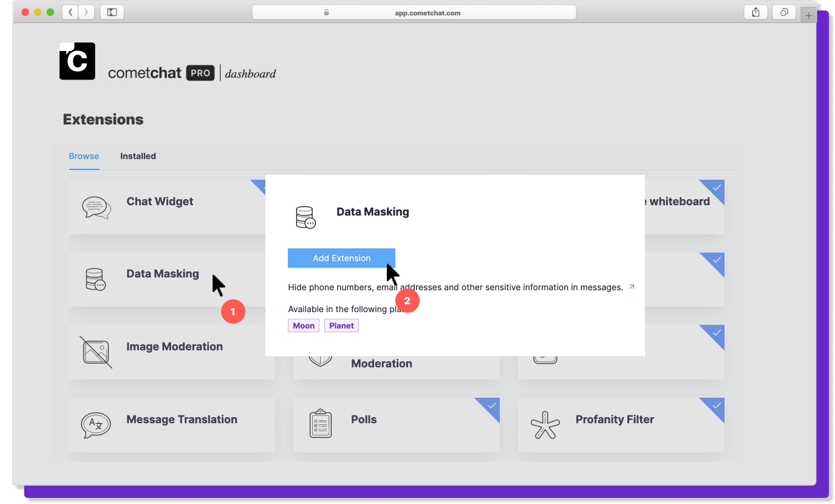Click the Chat Widget speech bubbles icon

[97, 208]
